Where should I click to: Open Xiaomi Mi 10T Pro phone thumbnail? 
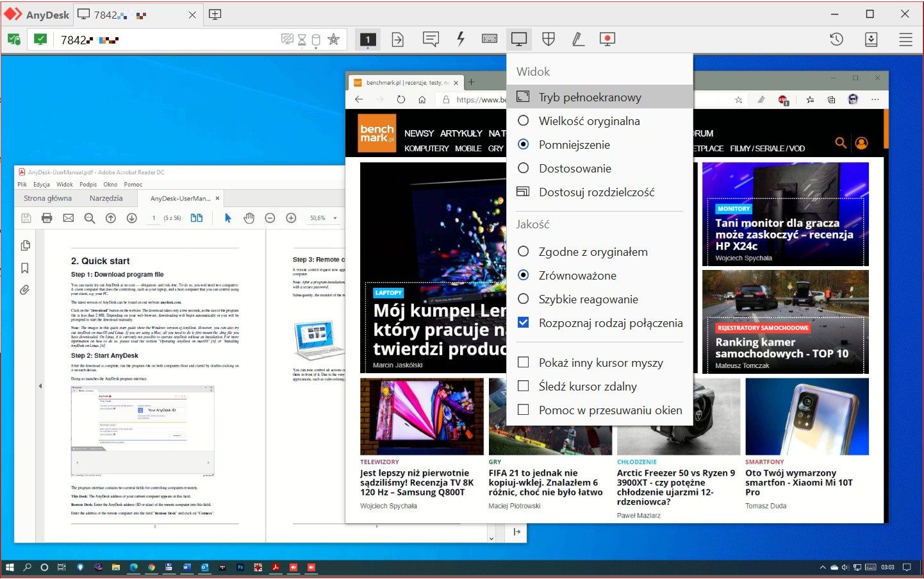[807, 417]
